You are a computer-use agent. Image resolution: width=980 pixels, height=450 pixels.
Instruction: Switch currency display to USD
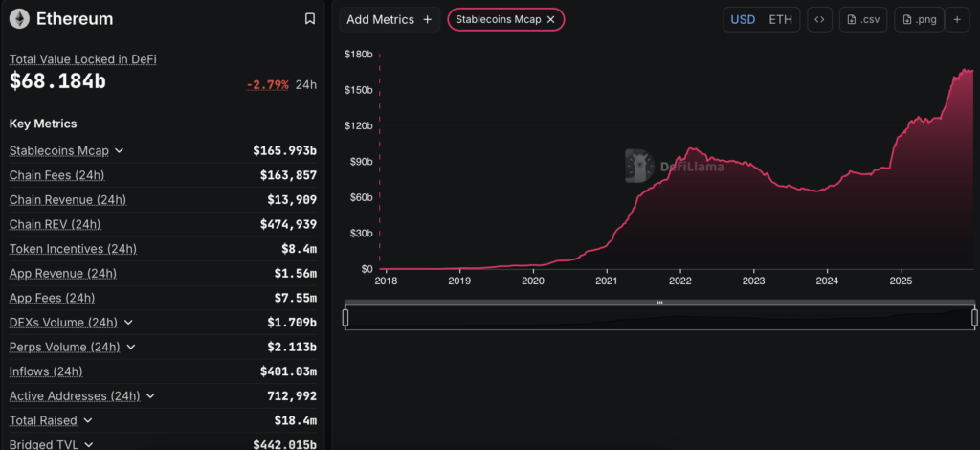point(743,19)
